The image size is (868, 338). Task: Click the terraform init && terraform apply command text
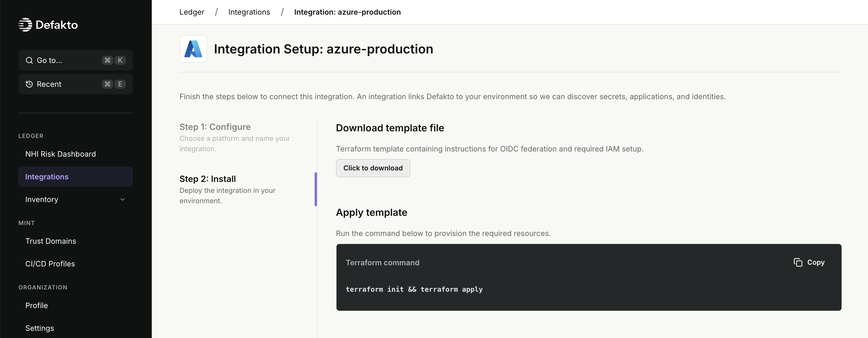pos(414,289)
